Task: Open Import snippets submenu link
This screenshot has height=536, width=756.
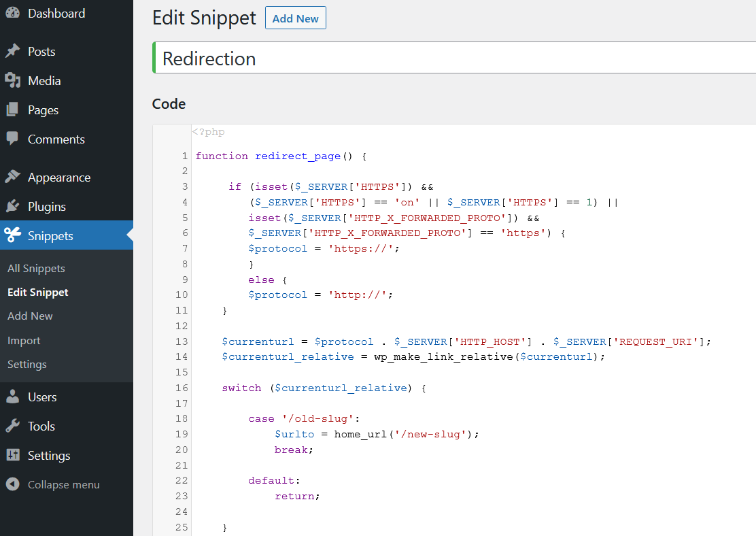Action: point(24,341)
